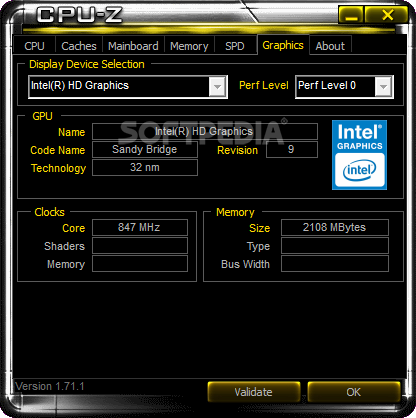The width and height of the screenshot is (416, 418).
Task: Click the Validate button
Action: [x=253, y=392]
